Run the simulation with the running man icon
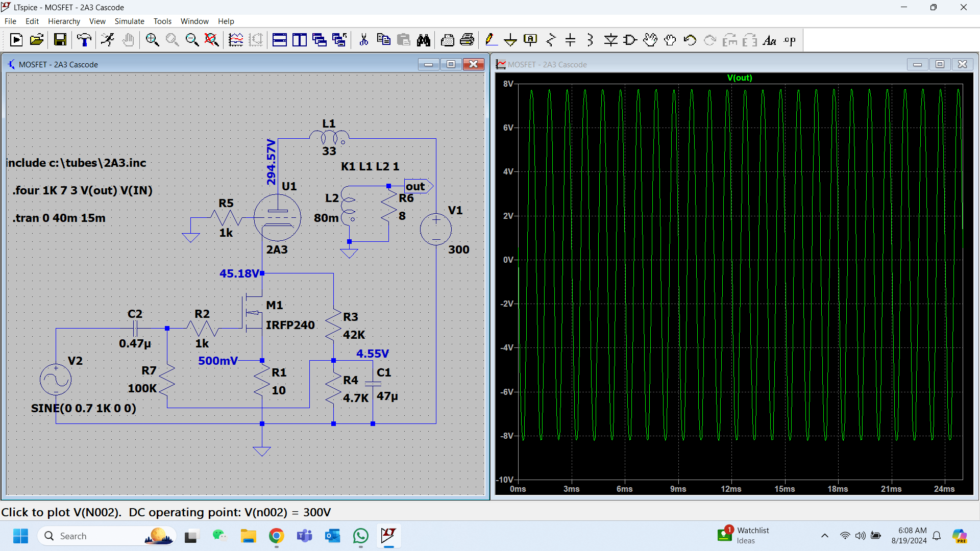This screenshot has height=551, width=980. point(108,40)
